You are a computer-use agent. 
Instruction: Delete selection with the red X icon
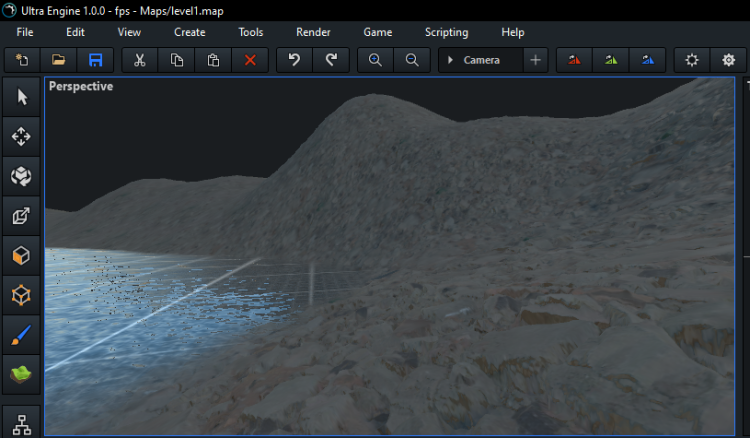pos(250,60)
